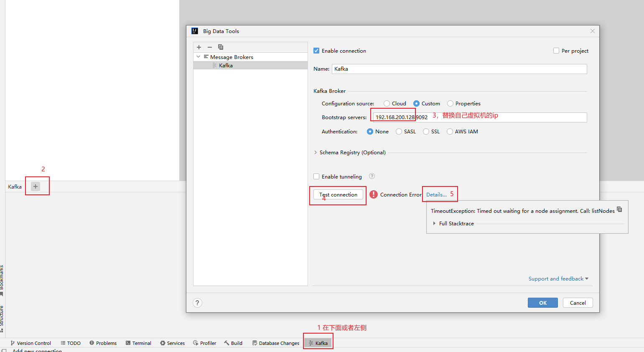
Task: Click the red Connection Error icon
Action: pyautogui.click(x=374, y=194)
